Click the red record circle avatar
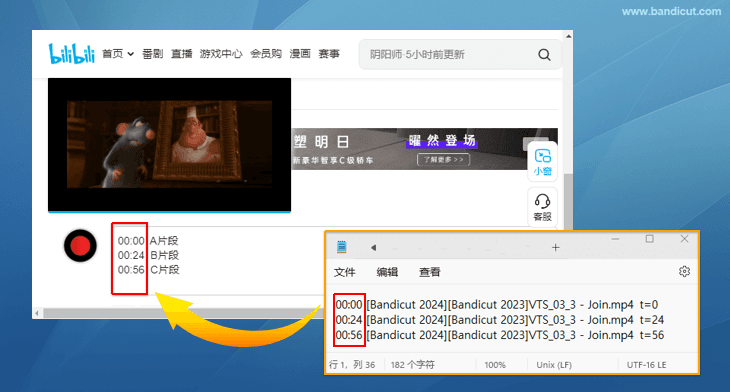730x392 pixels. click(x=80, y=245)
